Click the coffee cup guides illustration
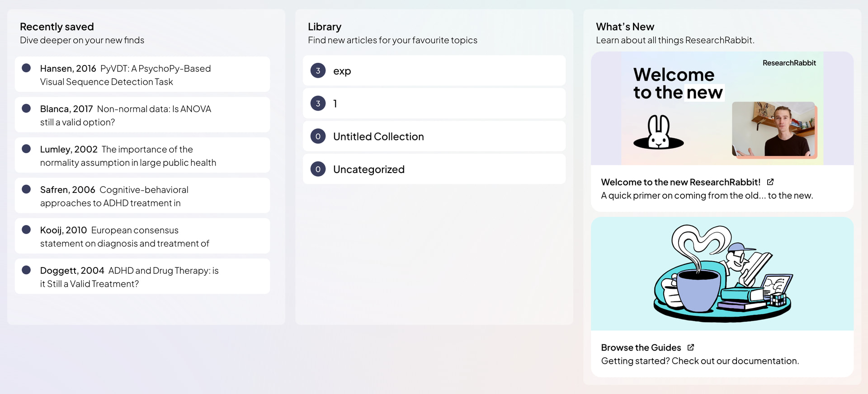Screen dimensions: 868x394 click(722, 274)
